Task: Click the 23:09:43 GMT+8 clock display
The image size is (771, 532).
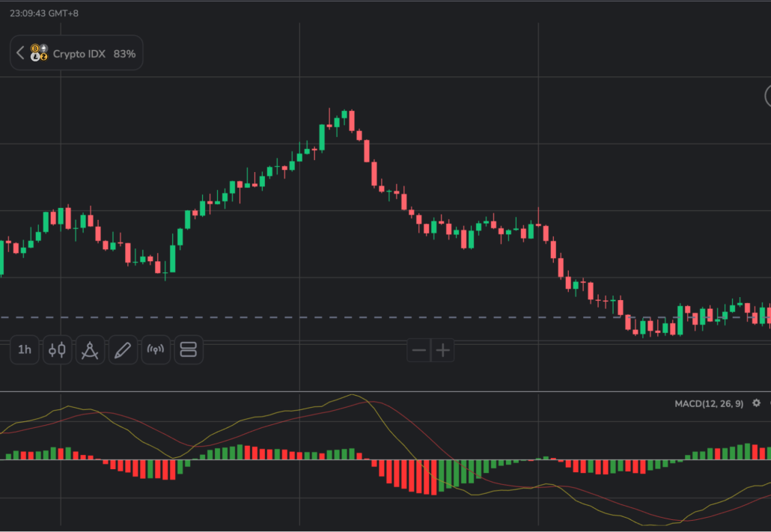Action: tap(45, 13)
